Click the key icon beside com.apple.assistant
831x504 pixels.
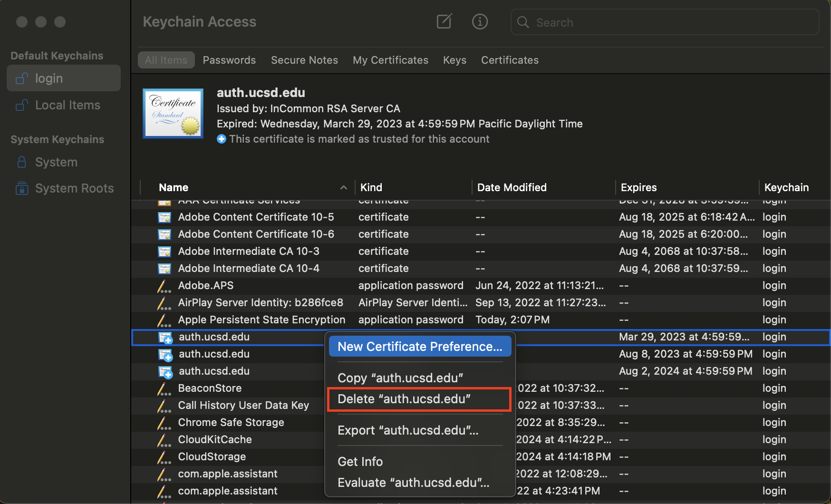(x=164, y=474)
